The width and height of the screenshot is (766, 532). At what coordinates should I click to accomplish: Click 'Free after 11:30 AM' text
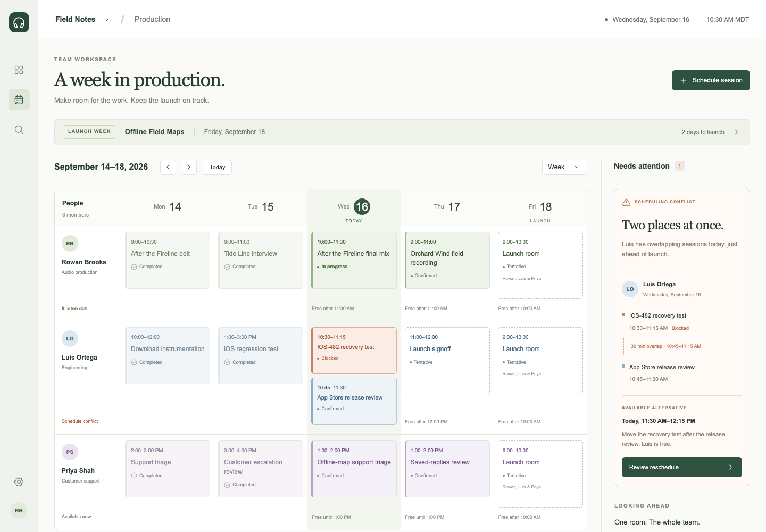(333, 309)
